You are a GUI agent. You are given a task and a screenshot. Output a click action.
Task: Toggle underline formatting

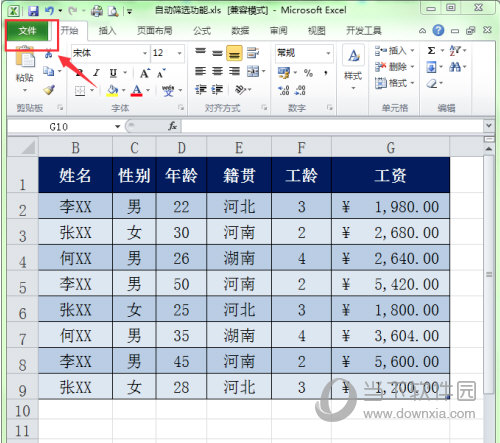point(113,73)
